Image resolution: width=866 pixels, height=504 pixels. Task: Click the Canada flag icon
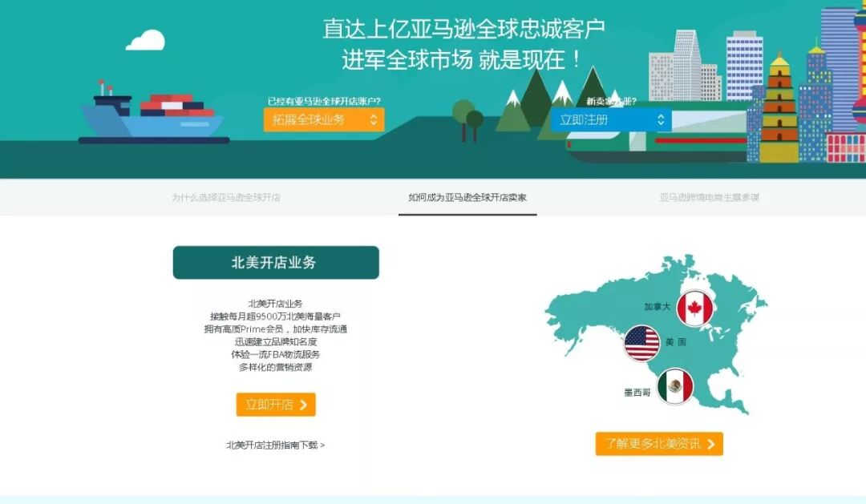694,308
